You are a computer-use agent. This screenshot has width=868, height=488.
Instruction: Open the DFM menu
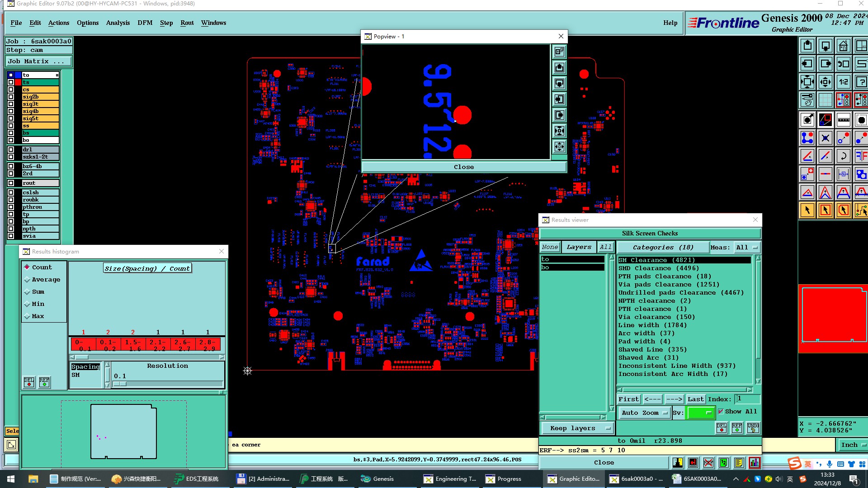(145, 23)
